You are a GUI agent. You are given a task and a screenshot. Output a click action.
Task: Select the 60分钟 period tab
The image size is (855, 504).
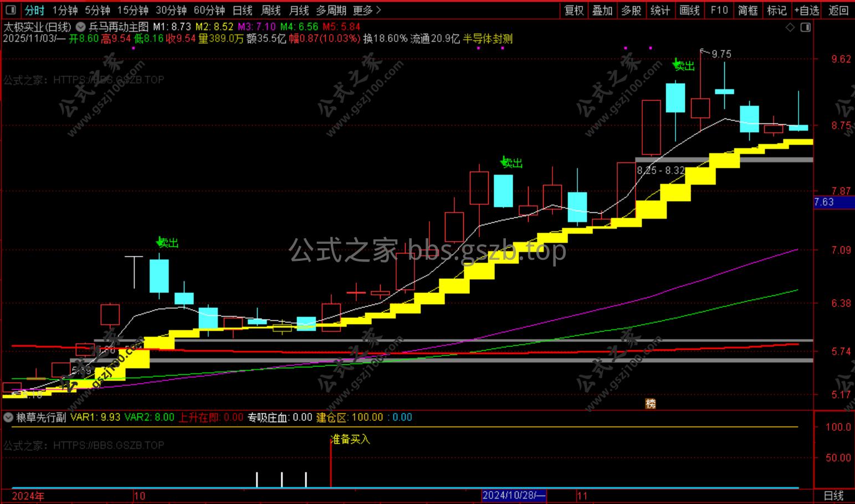(209, 10)
